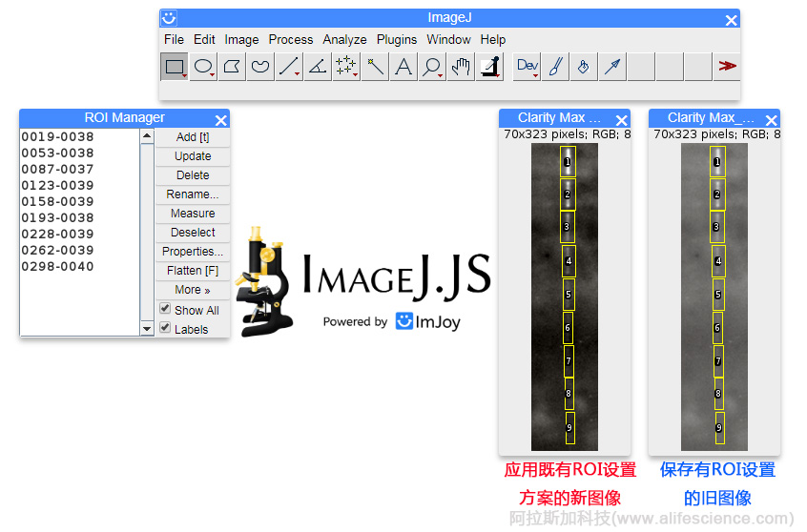Click the ROI list scrollbar down arrow
The height and width of the screenshot is (532, 807).
tap(147, 329)
